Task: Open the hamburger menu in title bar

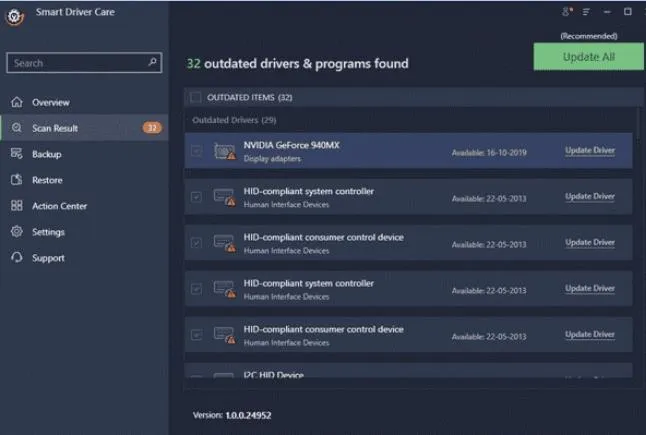Action: coord(587,12)
